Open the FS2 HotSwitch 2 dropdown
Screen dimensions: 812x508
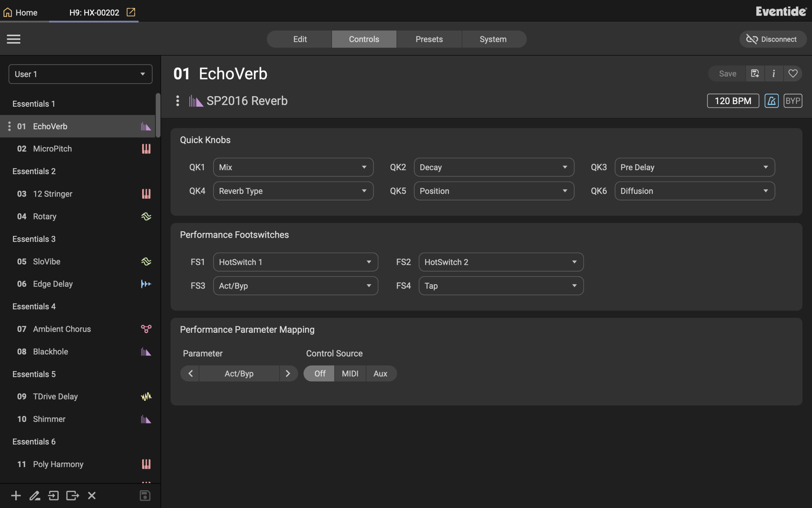(501, 262)
